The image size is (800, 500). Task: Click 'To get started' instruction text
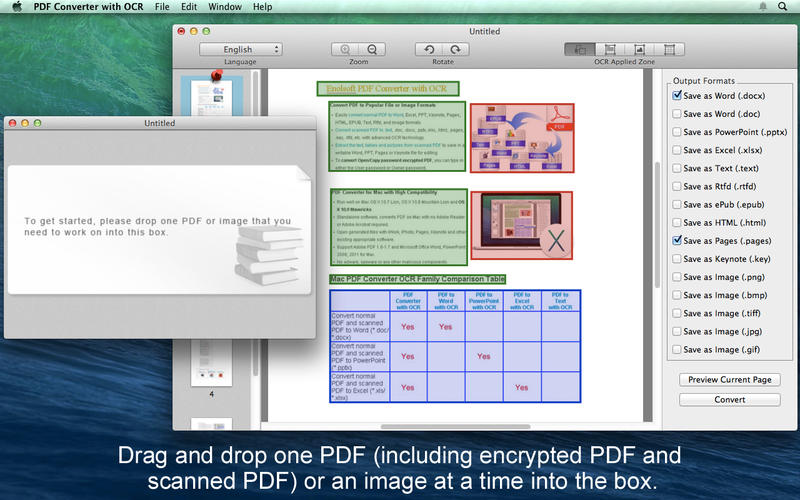158,227
